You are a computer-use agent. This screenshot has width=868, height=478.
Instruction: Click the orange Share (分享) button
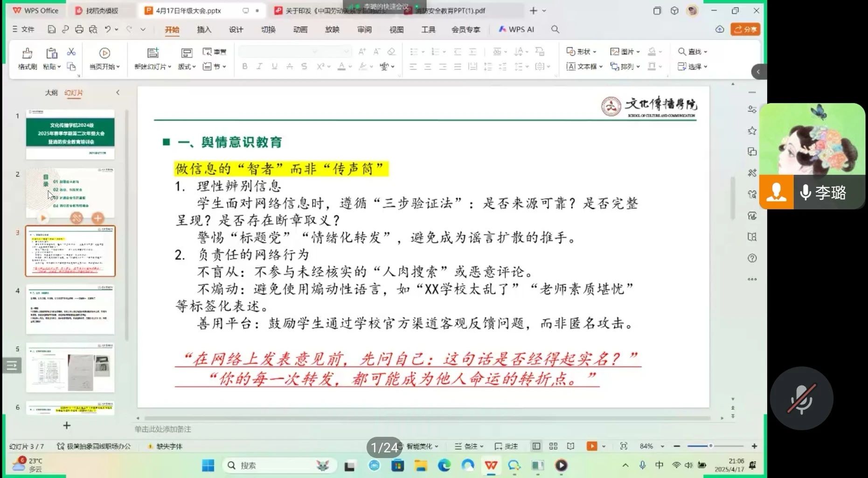point(745,29)
